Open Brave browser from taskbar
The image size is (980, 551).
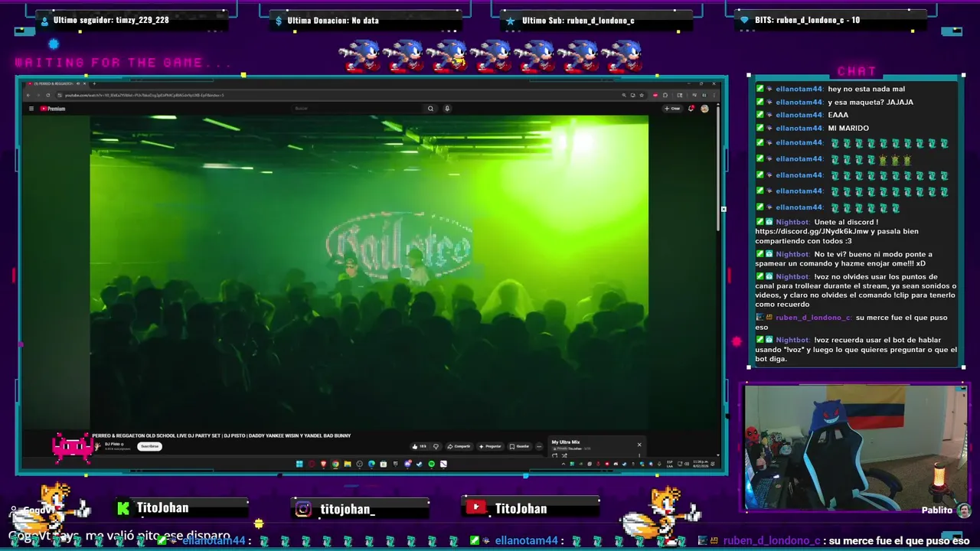point(323,464)
